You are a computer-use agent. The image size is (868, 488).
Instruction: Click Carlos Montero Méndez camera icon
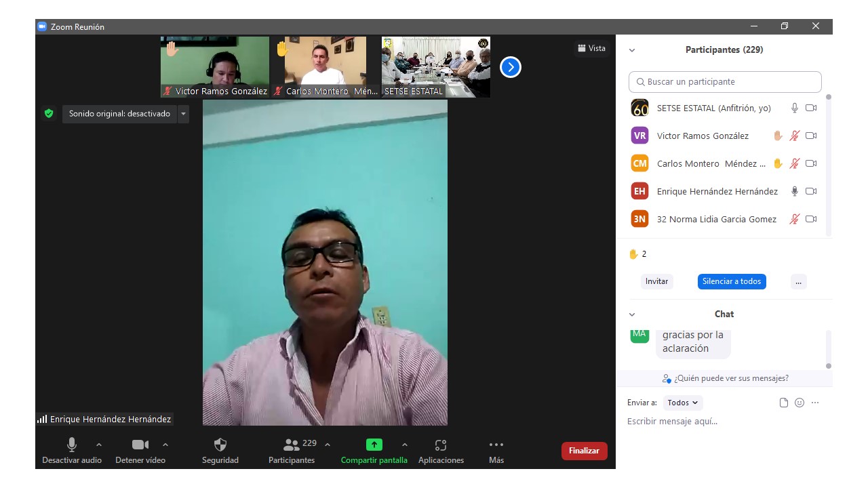811,163
